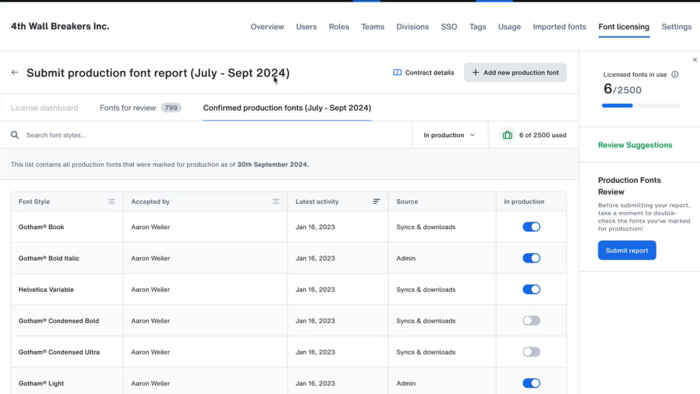Image resolution: width=700 pixels, height=394 pixels.
Task: Filter the Font Style column
Action: [x=111, y=202]
